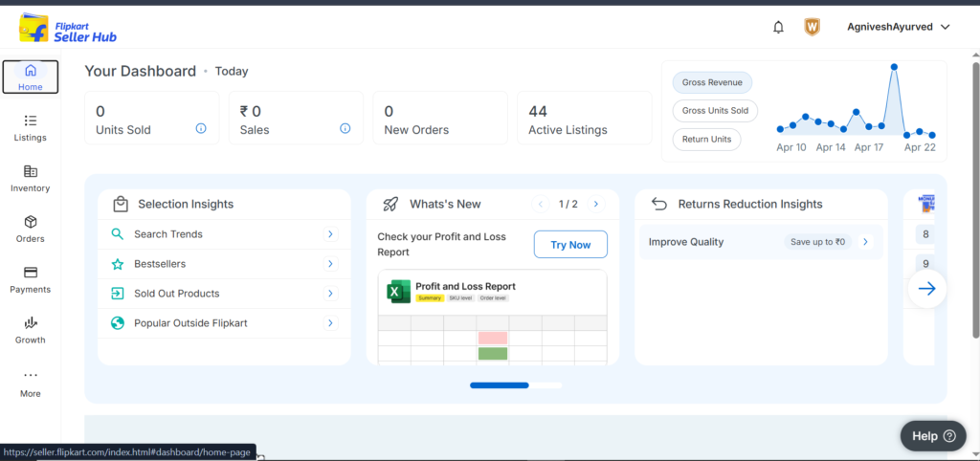The height and width of the screenshot is (461, 980).
Task: Open the notifications bell
Action: point(778,28)
